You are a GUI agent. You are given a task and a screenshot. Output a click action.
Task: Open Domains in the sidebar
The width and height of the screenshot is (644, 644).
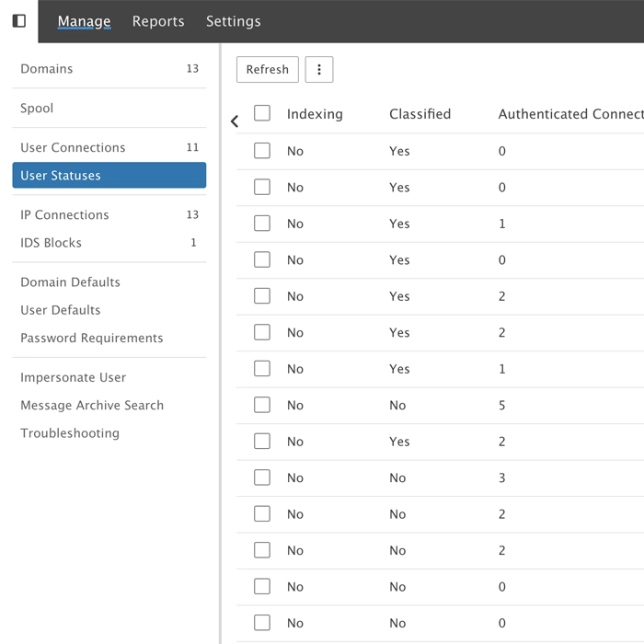[109, 69]
